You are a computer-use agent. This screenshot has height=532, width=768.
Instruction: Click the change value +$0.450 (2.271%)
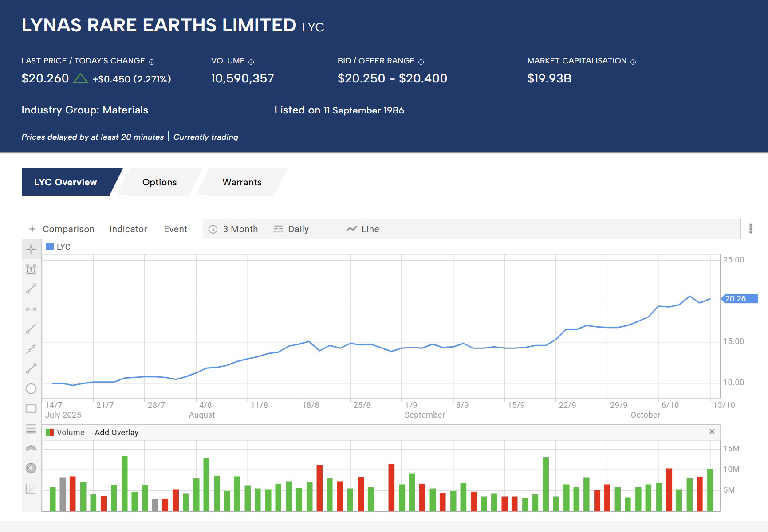coord(132,79)
